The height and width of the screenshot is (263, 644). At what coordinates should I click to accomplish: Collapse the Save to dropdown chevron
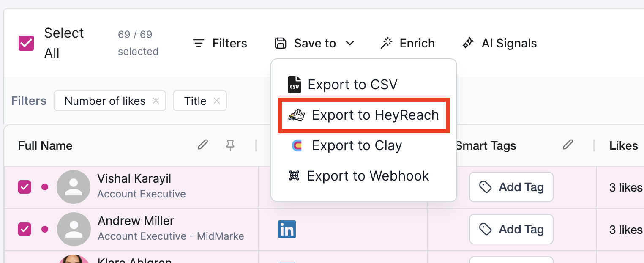(349, 43)
